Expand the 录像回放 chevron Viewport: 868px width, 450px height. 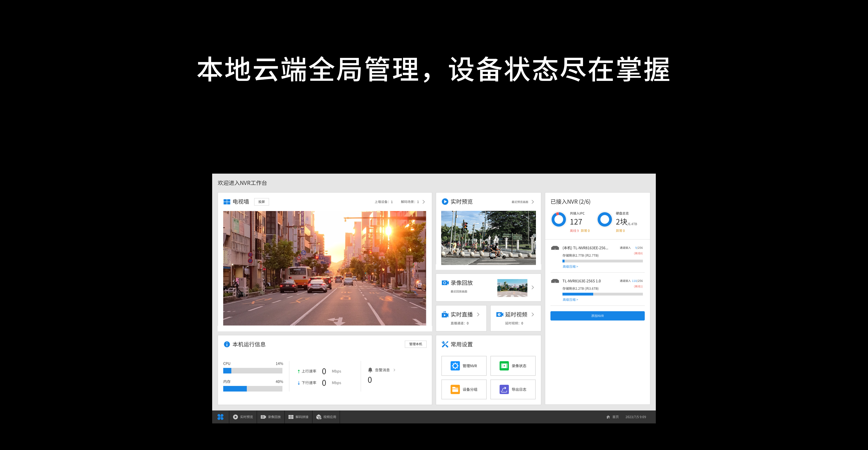(x=532, y=287)
